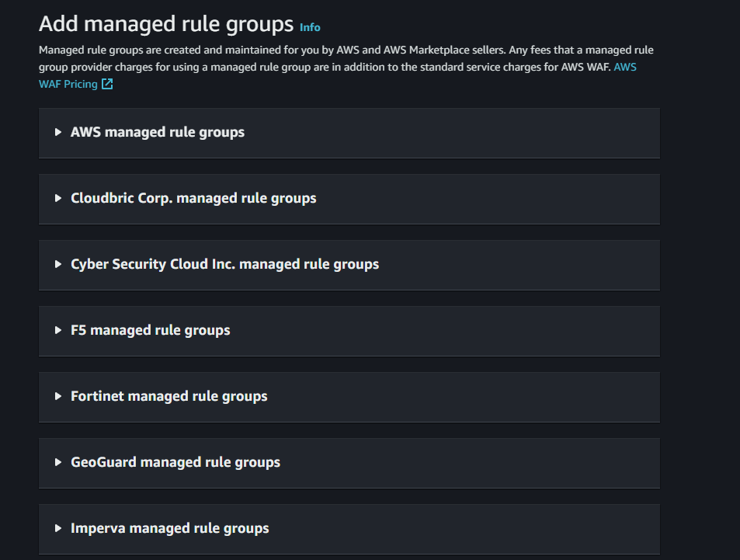Screen dimensions: 740x560
Task: Click Imperva managed rule groups label text
Action: click(169, 528)
